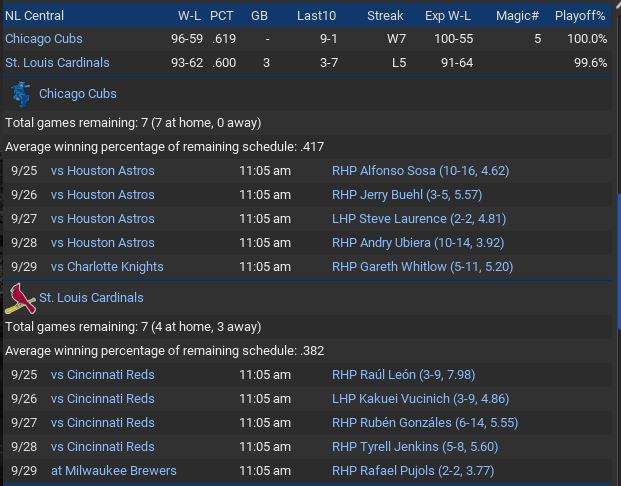Screen dimensions: 621x486
Task: Sort standings by the Magic# column
Action: 520,16
